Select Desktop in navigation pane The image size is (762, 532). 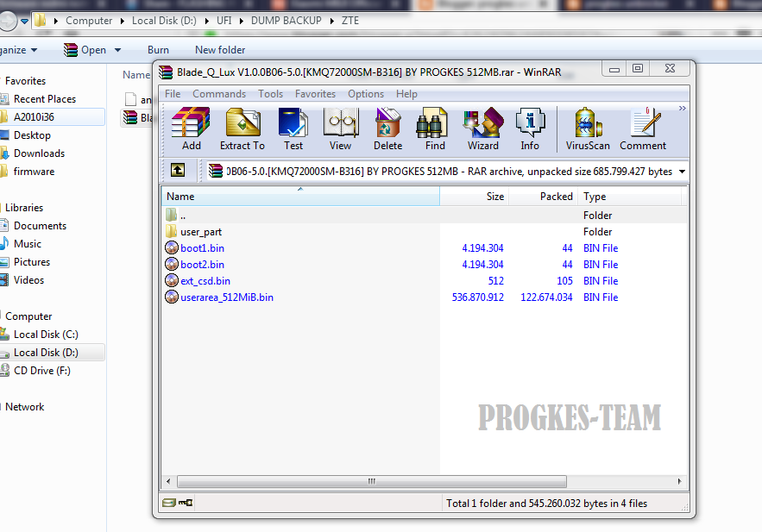[32, 135]
